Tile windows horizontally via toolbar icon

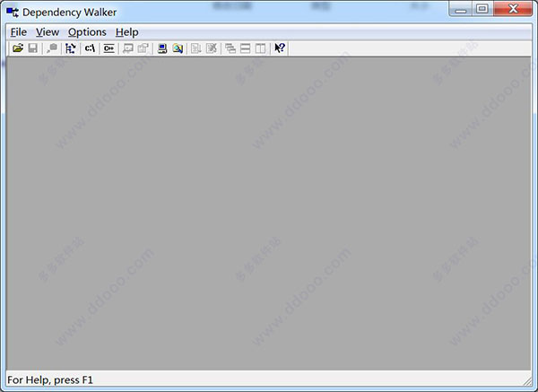pyautogui.click(x=246, y=48)
